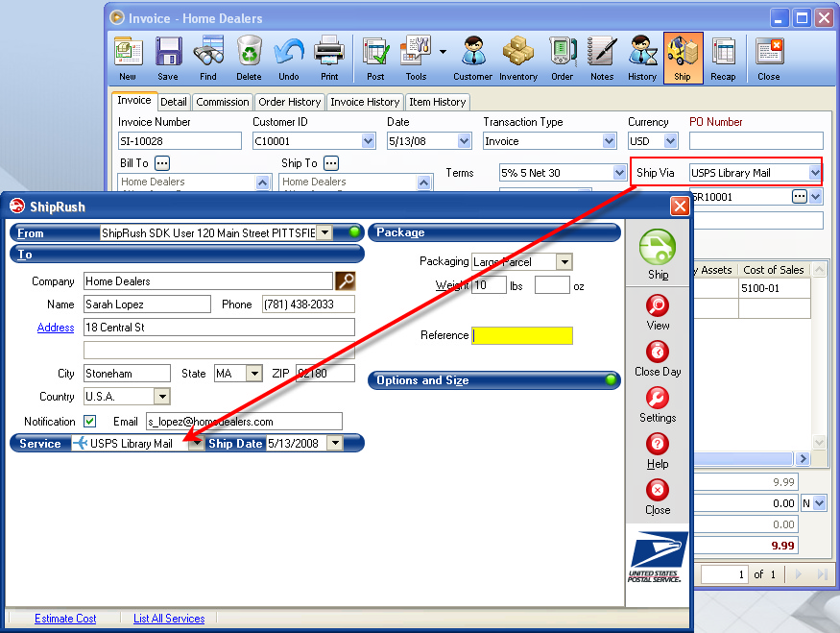Open the State dropdown
The image size is (840, 633).
[x=254, y=373]
